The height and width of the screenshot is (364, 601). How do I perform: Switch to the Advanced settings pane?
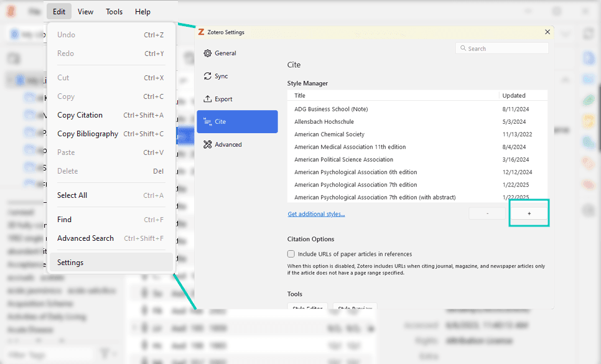click(x=237, y=144)
